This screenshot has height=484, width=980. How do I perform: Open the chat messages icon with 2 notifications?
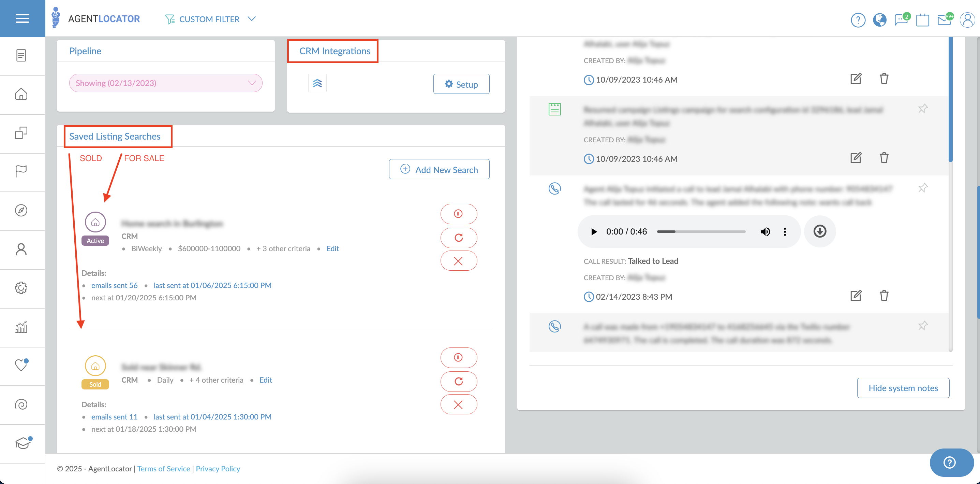tap(901, 20)
